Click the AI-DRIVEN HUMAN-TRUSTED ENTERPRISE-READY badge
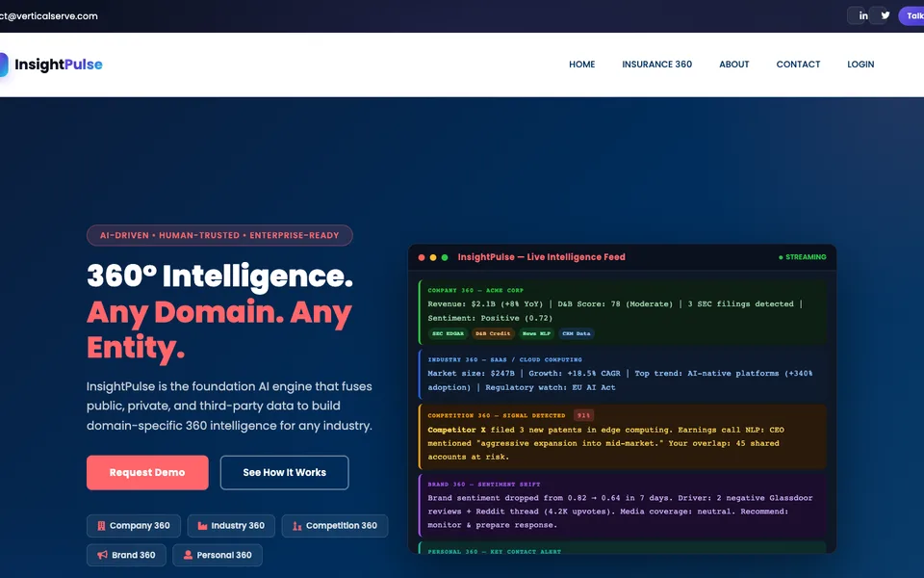Screen dimensions: 924x578 click(219, 235)
